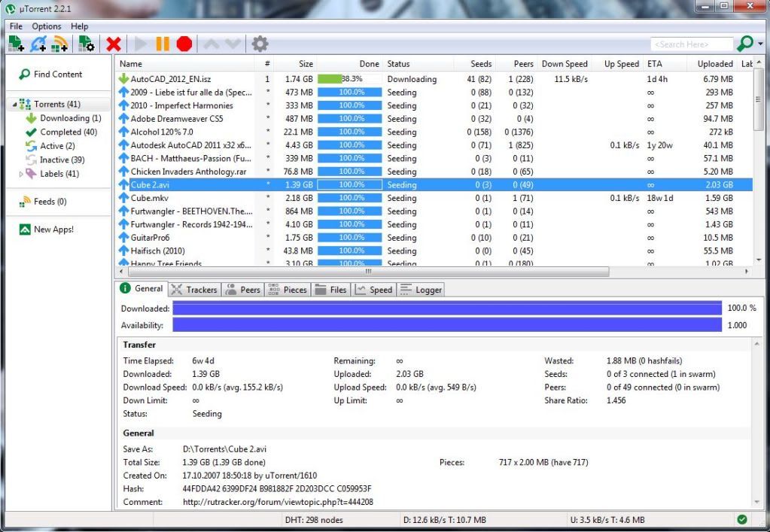Open the rutracker.org comment link

[x=278, y=502]
